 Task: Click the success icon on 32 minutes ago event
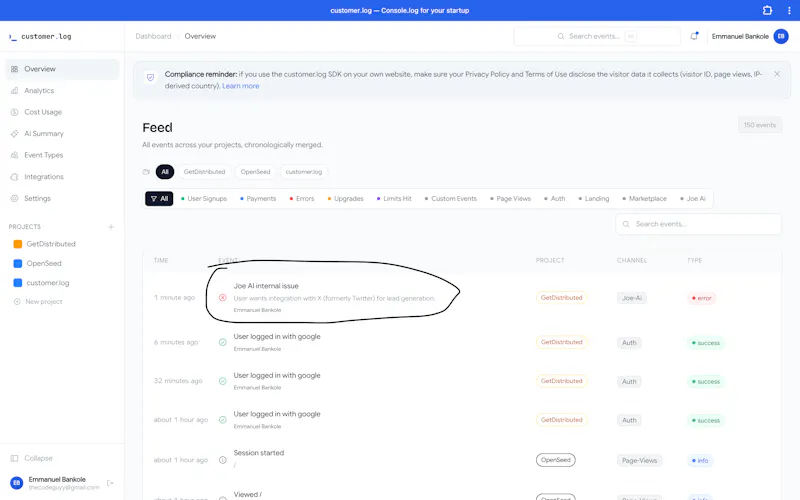(x=222, y=381)
